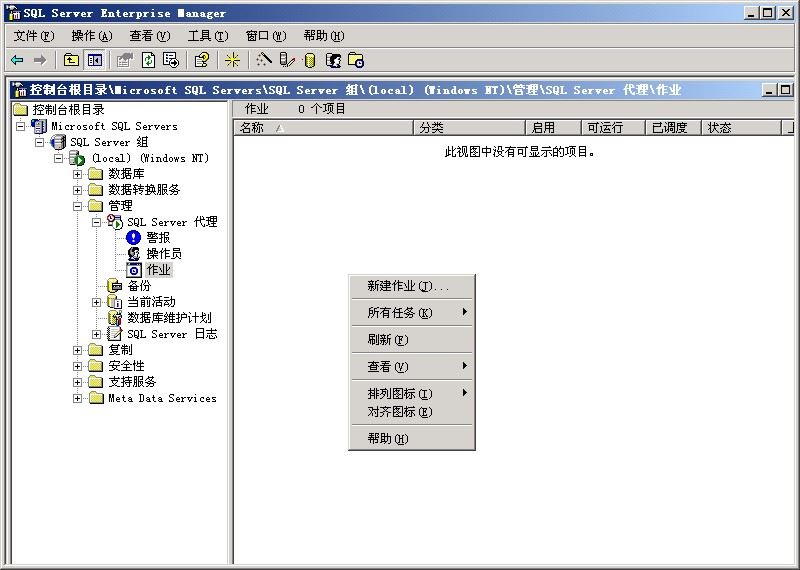Expand the Meta Data Services folder
This screenshot has width=800, height=570.
click(78, 399)
